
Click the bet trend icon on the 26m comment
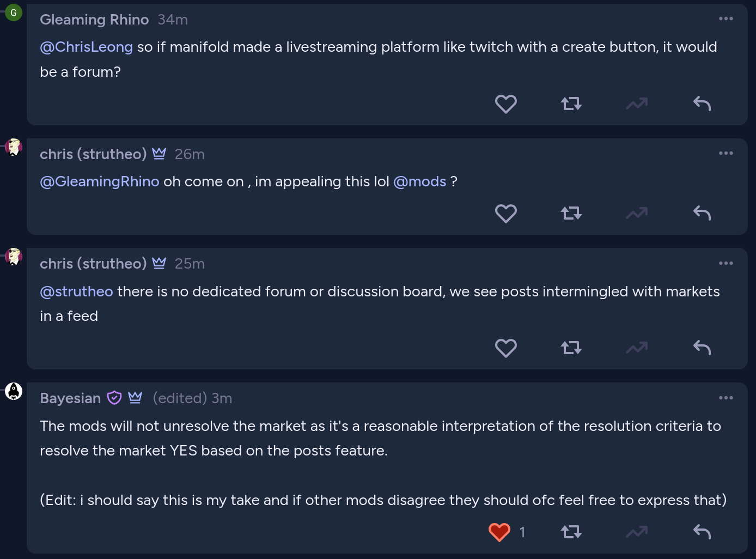click(x=637, y=213)
